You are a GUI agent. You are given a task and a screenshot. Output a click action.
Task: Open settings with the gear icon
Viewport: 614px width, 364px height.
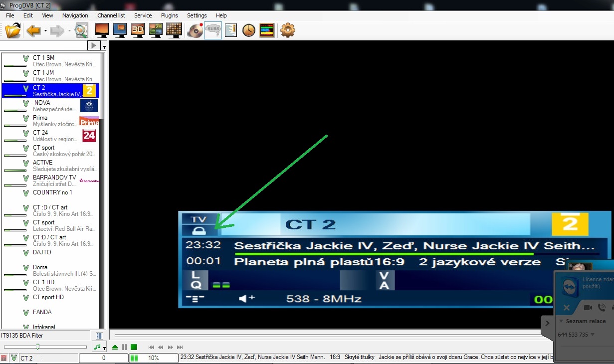pyautogui.click(x=288, y=30)
